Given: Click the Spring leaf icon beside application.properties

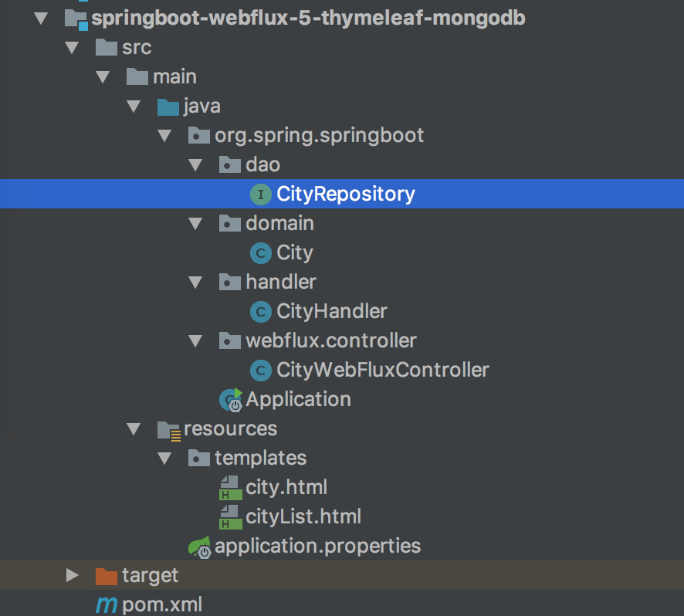Looking at the screenshot, I should (x=201, y=546).
